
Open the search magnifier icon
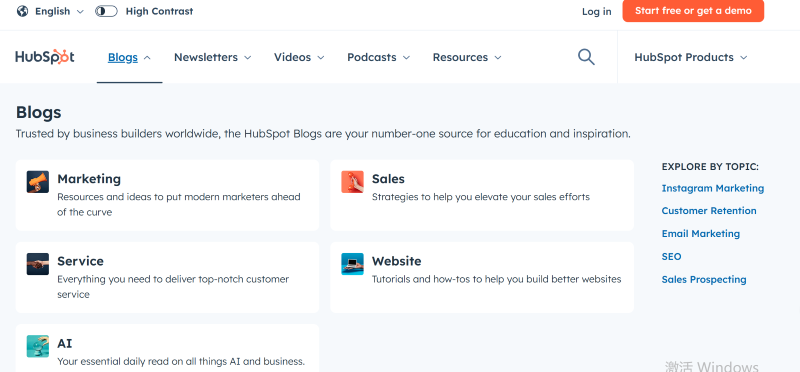(586, 57)
